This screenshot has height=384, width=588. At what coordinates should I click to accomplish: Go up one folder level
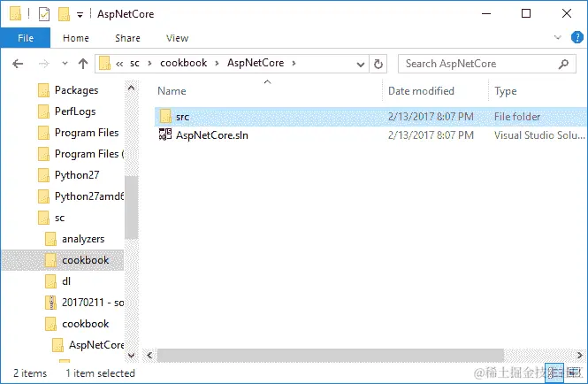[x=83, y=64]
